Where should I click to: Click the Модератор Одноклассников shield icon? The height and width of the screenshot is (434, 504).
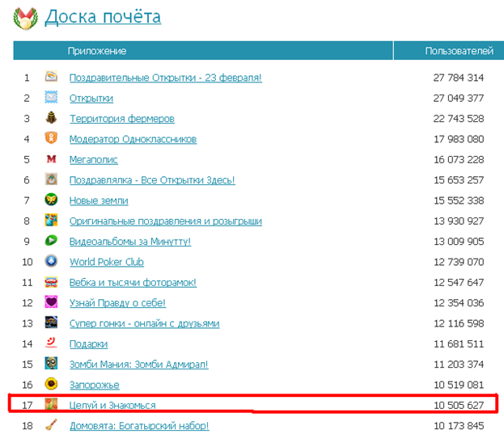tap(51, 138)
